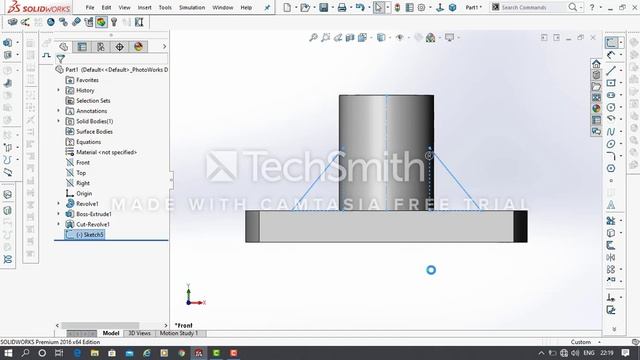Open Windows Start menu

[8, 353]
